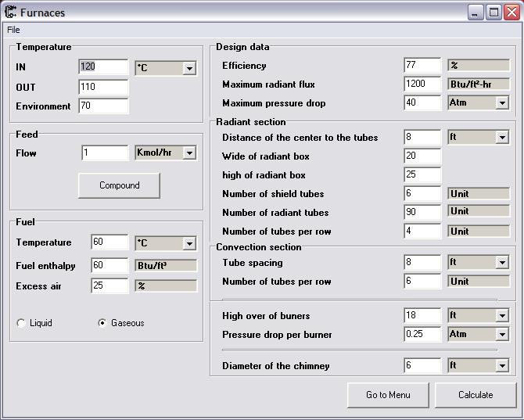524x420 pixels.
Task: Open the File menu
Action: 13,30
